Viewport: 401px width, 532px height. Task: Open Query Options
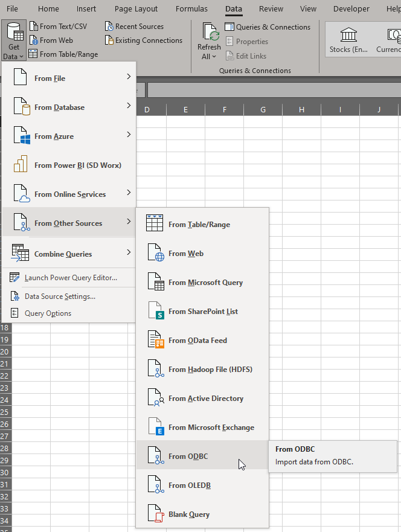(69, 313)
